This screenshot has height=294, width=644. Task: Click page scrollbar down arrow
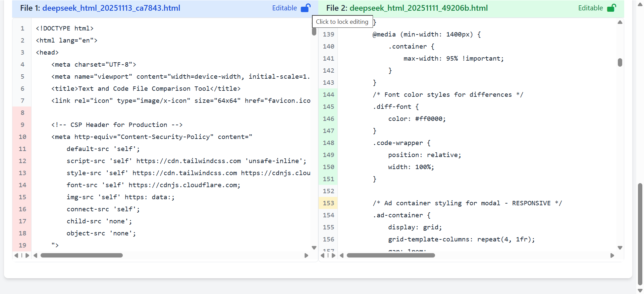point(640,291)
